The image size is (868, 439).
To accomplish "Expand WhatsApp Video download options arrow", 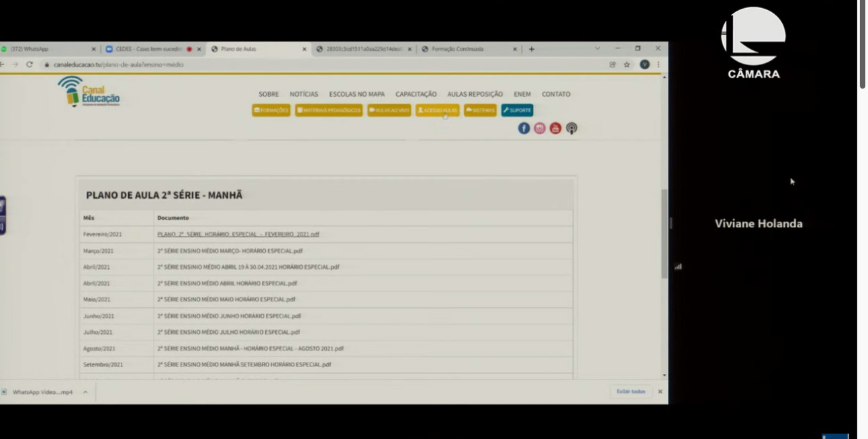I will pos(85,391).
